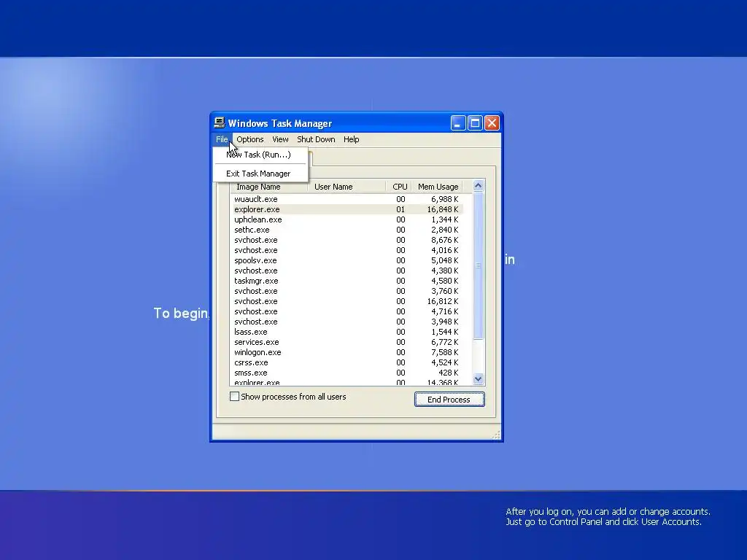This screenshot has width=747, height=560.
Task: Open the Shut Down menu
Action: tap(317, 139)
